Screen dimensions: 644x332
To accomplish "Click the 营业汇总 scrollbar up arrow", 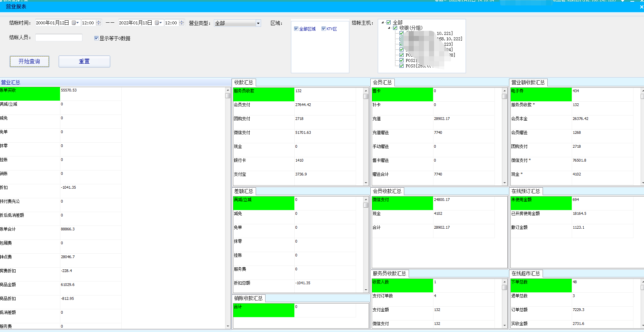I will [x=228, y=90].
